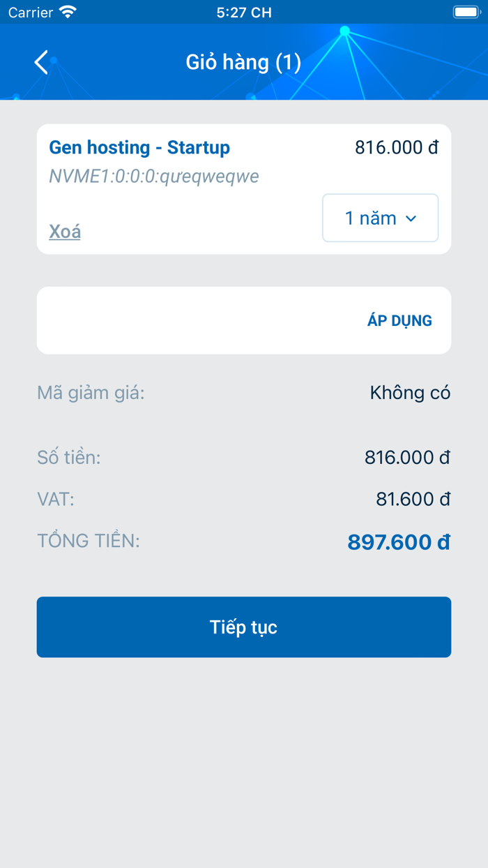Select the TỔNG TIỀN amount 897.600 đ

[398, 541]
